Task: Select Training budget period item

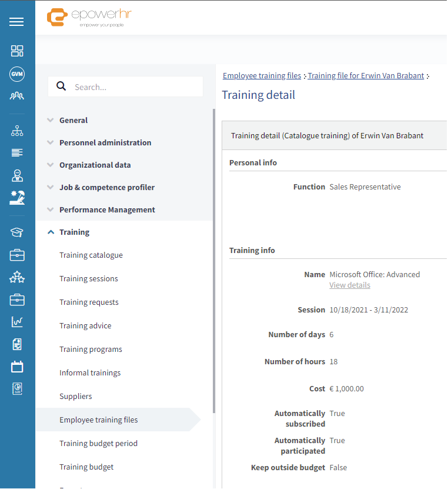Action: click(98, 444)
